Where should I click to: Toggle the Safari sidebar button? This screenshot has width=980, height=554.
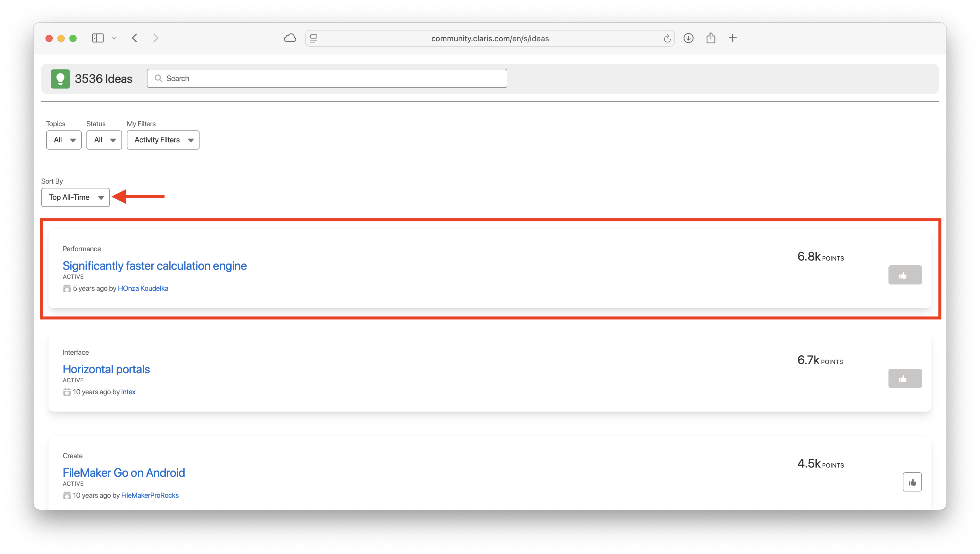pyautogui.click(x=98, y=38)
